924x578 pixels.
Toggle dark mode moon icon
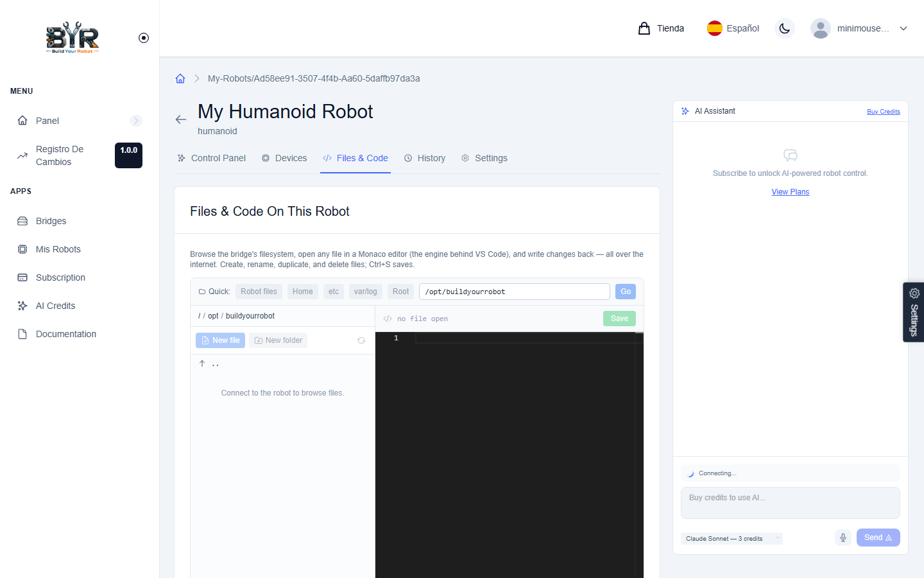(784, 28)
